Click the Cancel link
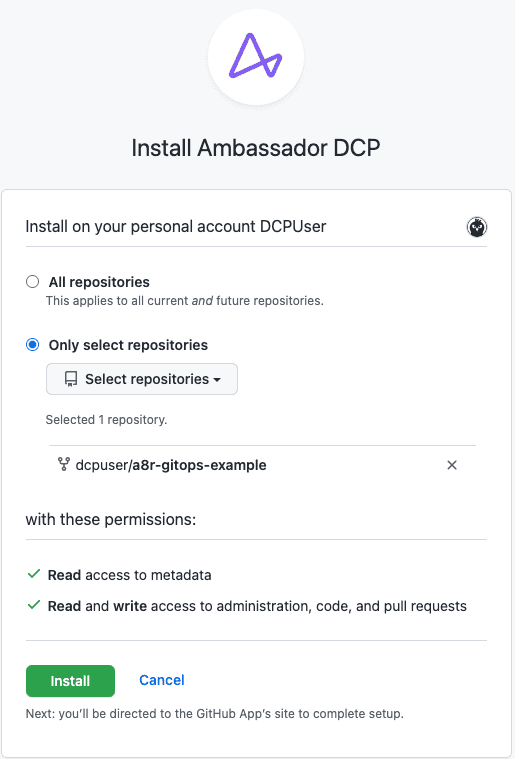The width and height of the screenshot is (515, 759). tap(162, 680)
